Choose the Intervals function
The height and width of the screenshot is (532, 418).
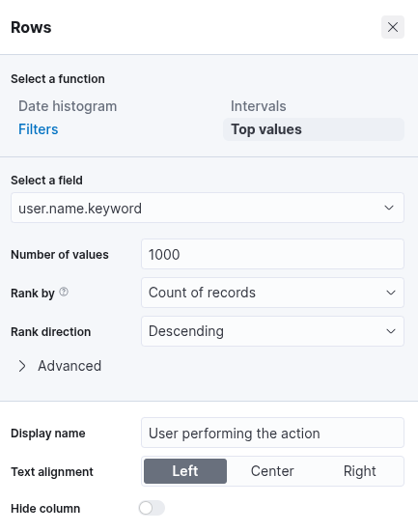point(259,106)
